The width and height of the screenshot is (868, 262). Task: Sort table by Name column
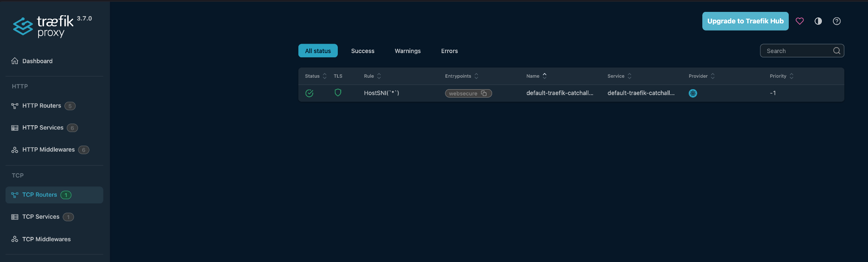537,76
